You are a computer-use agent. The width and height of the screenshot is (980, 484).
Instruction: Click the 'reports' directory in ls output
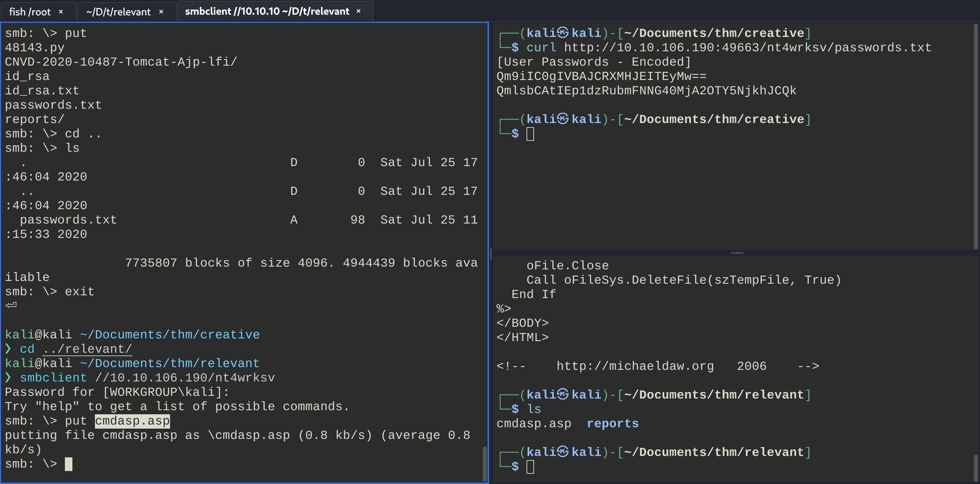(x=613, y=423)
